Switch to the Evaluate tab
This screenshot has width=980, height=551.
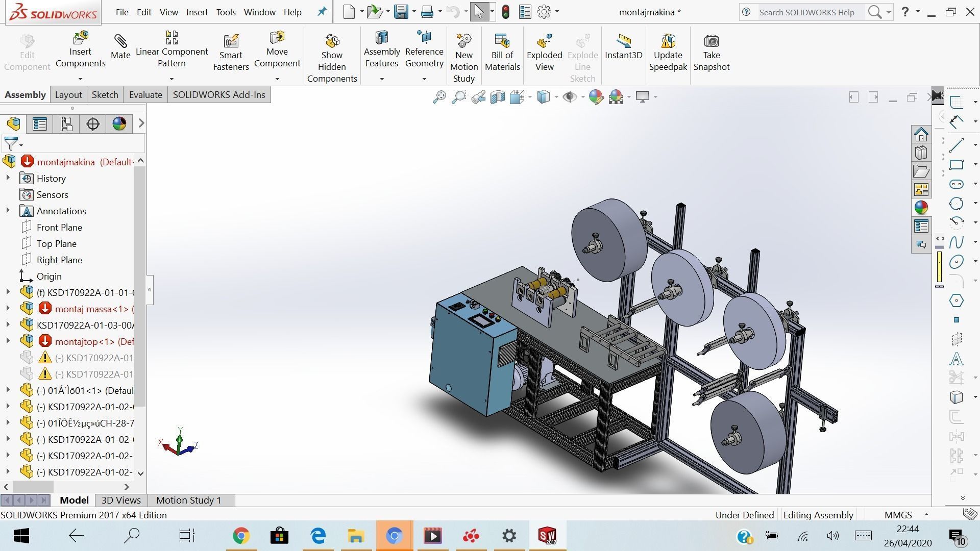(x=145, y=94)
